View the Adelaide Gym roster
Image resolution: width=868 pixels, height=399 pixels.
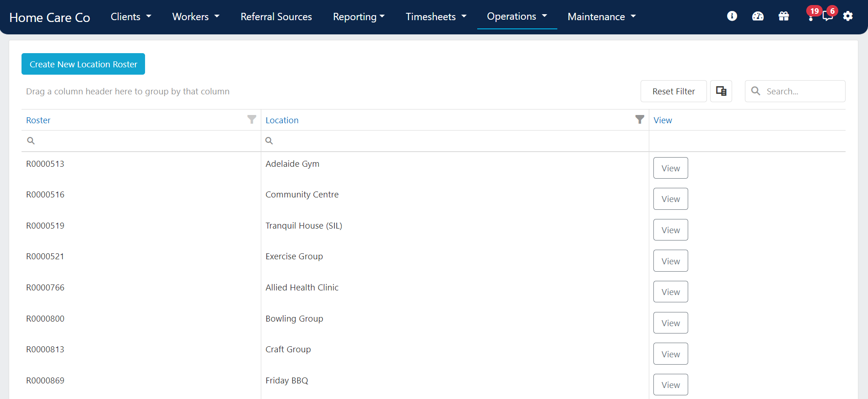[x=671, y=168]
